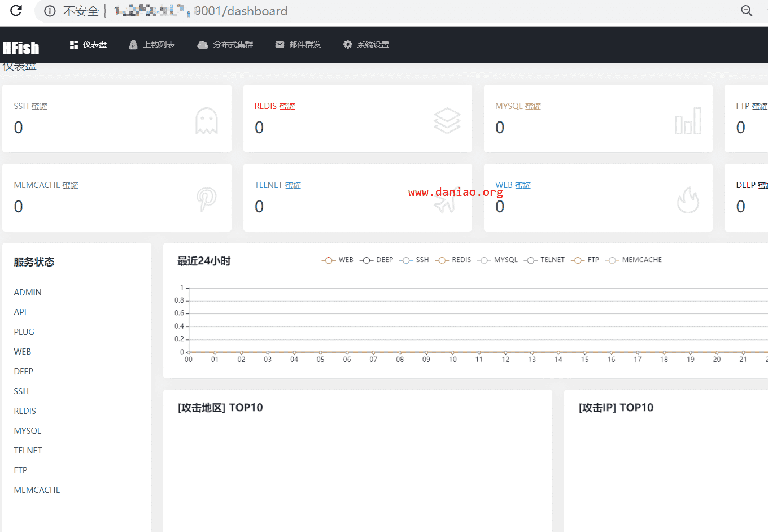Click the settings gear icon in navbar
Screen dimensions: 768x532
point(348,45)
